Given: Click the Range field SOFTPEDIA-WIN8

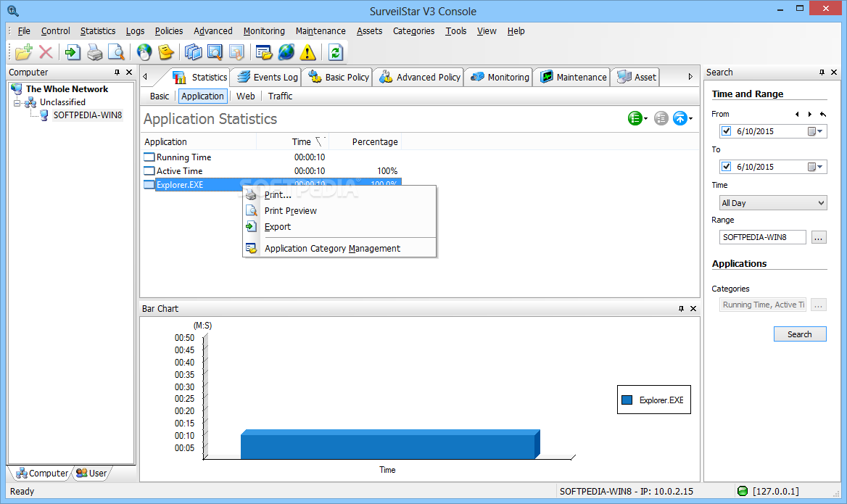Looking at the screenshot, I should (x=762, y=237).
